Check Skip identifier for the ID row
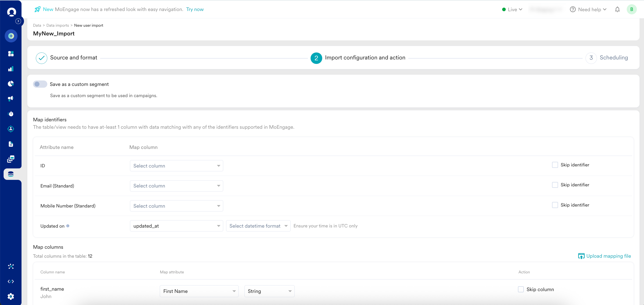Image resolution: width=644 pixels, height=305 pixels. [x=555, y=165]
